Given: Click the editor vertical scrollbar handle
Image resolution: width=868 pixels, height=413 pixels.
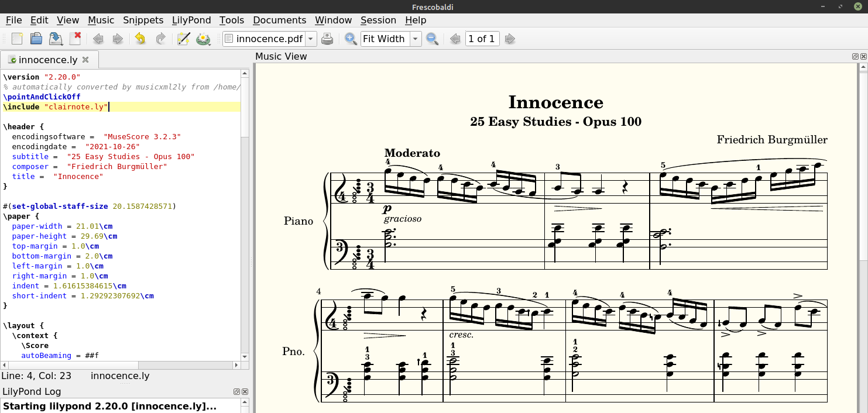Looking at the screenshot, I should [245, 106].
